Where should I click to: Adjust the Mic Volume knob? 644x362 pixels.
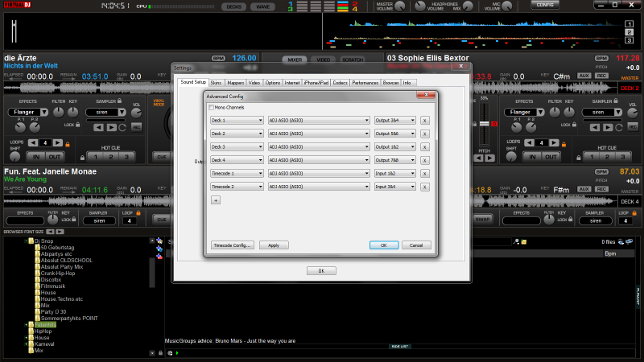507,6
